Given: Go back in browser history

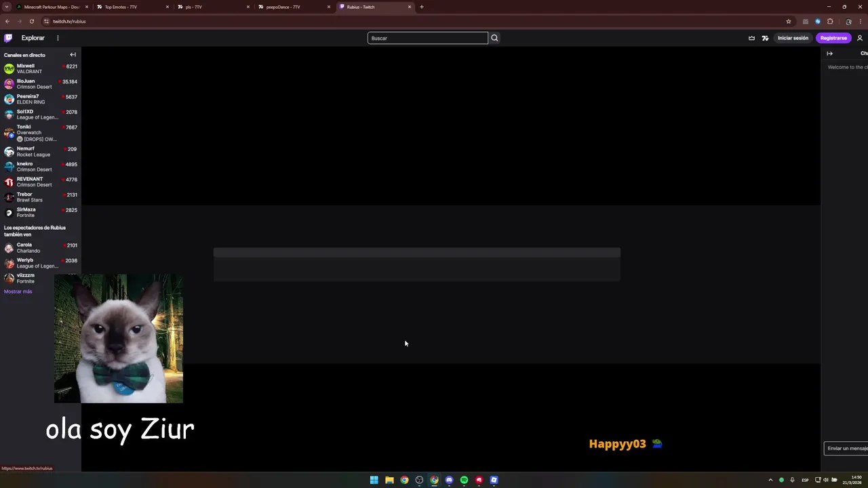Looking at the screenshot, I should point(7,21).
